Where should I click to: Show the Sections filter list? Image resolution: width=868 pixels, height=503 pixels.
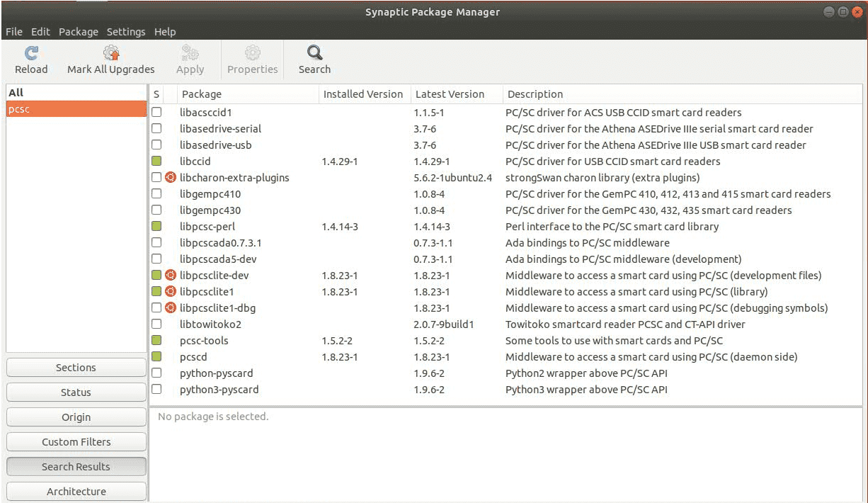(x=76, y=368)
